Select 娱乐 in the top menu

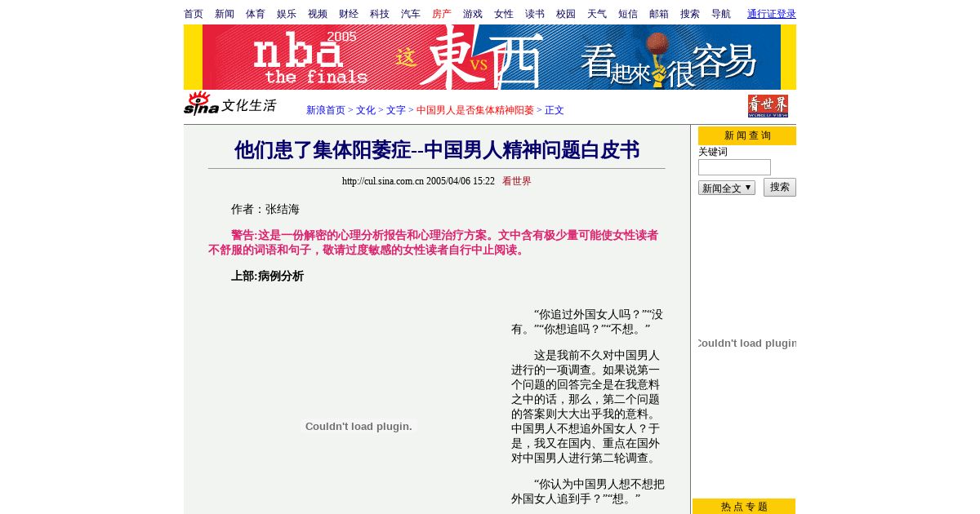click(287, 14)
